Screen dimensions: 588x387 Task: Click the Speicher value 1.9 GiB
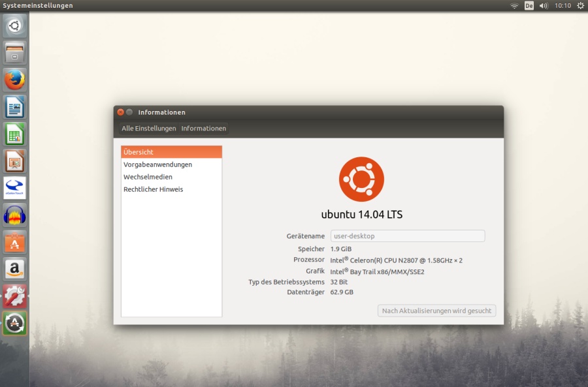[x=341, y=249]
